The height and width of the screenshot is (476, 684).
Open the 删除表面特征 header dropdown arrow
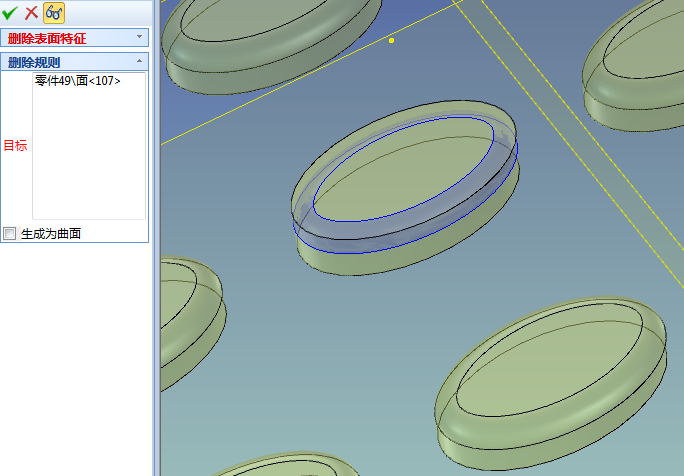point(140,37)
